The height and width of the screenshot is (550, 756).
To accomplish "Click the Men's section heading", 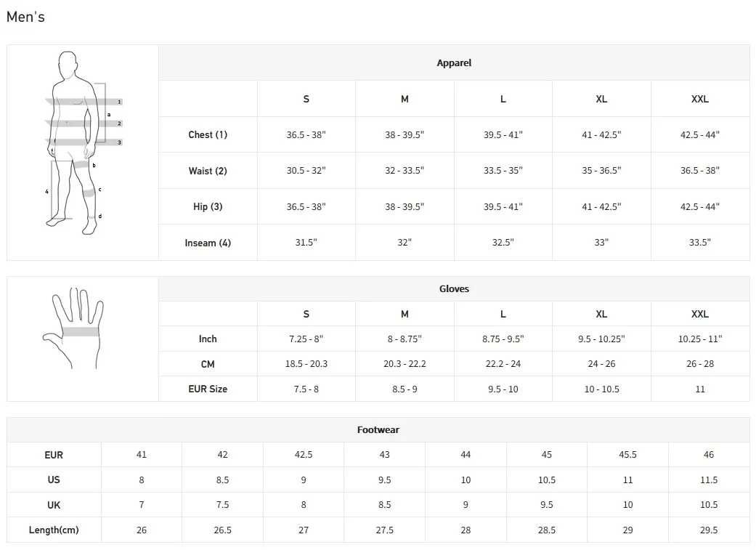I will pos(25,17).
